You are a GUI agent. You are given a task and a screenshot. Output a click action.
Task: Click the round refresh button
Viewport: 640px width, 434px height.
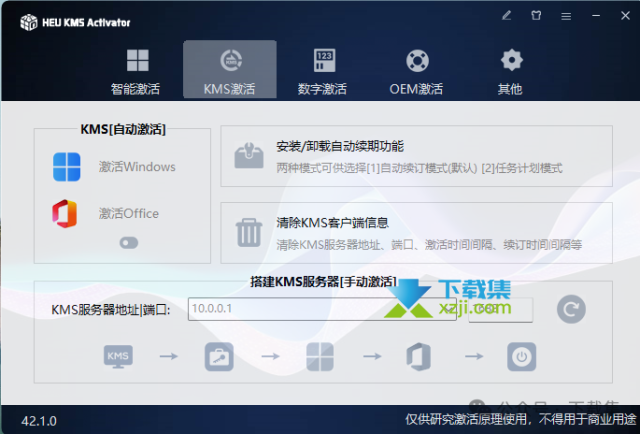tap(571, 309)
